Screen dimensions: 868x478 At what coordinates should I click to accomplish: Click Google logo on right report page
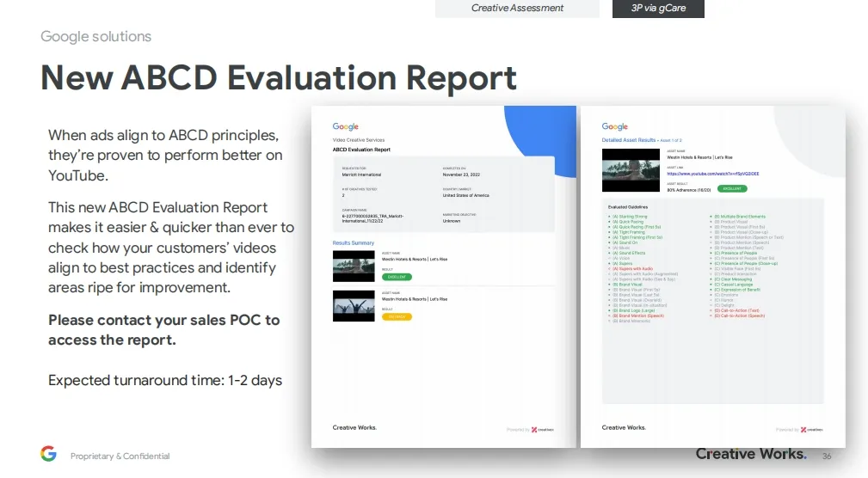(615, 126)
